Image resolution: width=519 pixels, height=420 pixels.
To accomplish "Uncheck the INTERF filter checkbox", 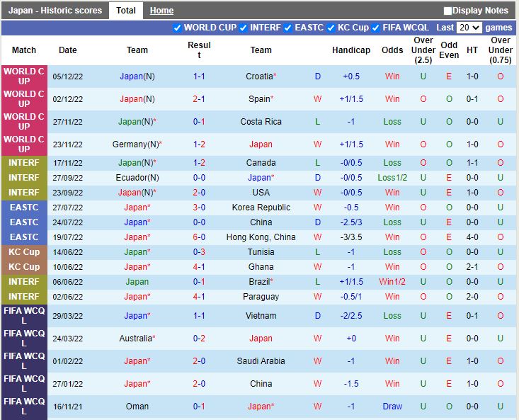I will pyautogui.click(x=244, y=28).
